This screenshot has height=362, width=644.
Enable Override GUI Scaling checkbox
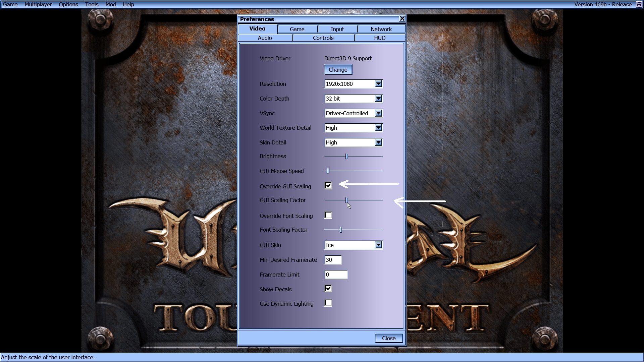click(328, 185)
